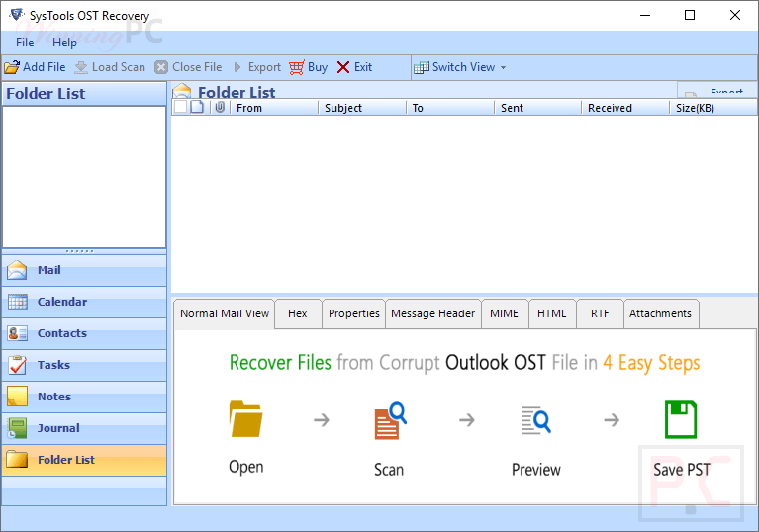Click the Scan document step icon
Screen dimensions: 759x532
pos(390,420)
